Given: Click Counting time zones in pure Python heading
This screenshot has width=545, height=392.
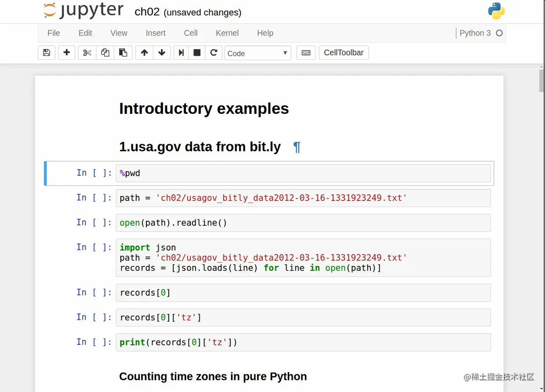Looking at the screenshot, I should (213, 377).
